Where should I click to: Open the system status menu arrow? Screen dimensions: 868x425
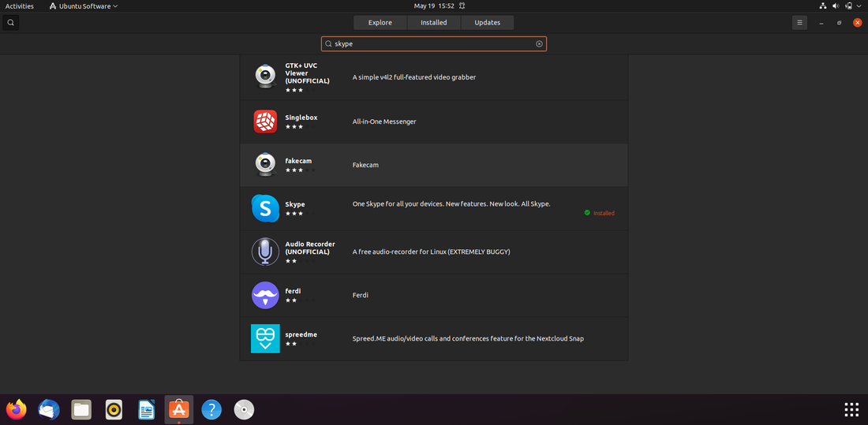coord(859,6)
